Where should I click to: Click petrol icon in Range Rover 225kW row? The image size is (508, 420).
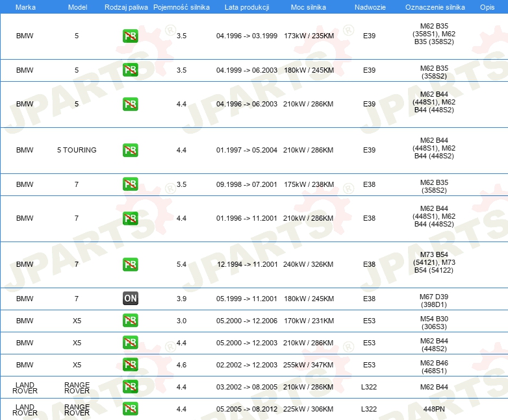pos(131,409)
